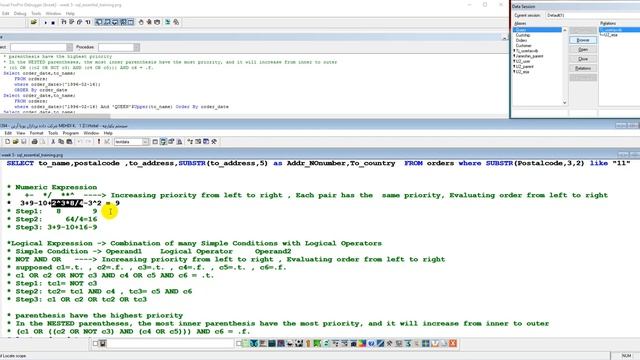
Task: Open Breakpoints dialog icon in Debugger toolbar
Action: pyautogui.click(x=157, y=22)
